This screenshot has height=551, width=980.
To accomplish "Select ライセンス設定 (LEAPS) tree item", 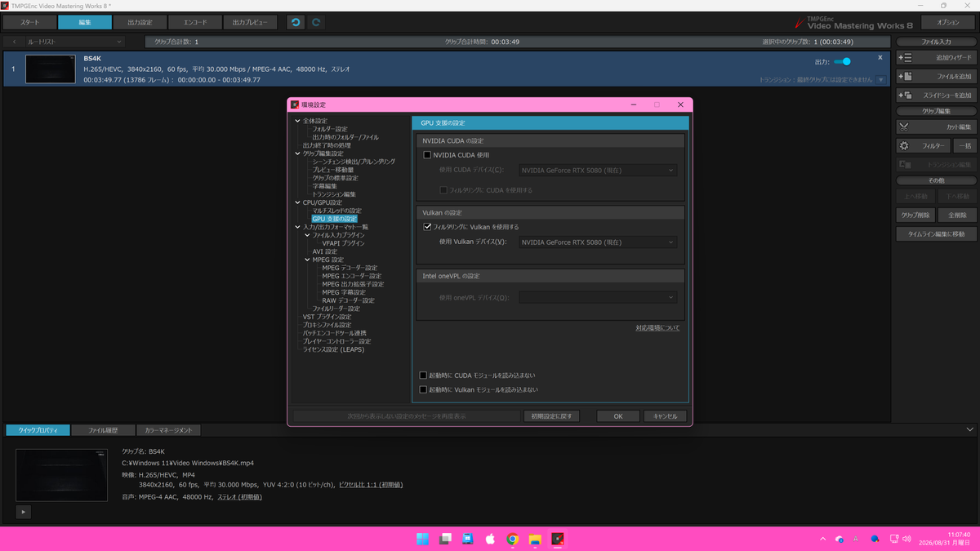I will pyautogui.click(x=333, y=349).
